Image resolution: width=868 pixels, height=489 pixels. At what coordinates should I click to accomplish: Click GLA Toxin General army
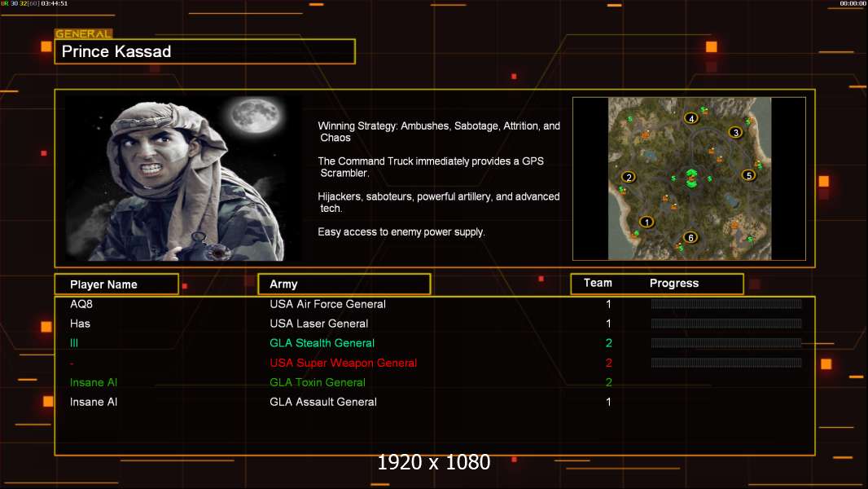pos(318,383)
